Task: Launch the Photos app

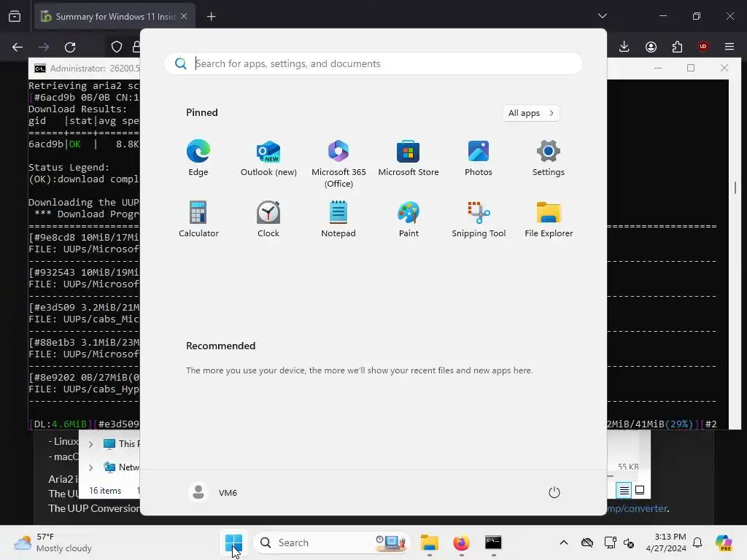Action: click(479, 158)
